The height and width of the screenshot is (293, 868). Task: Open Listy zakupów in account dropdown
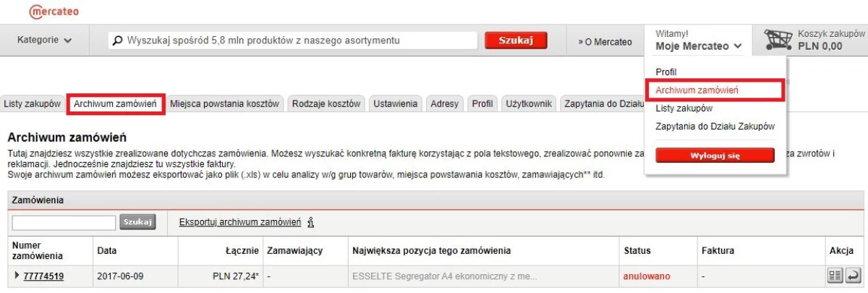pyautogui.click(x=684, y=109)
